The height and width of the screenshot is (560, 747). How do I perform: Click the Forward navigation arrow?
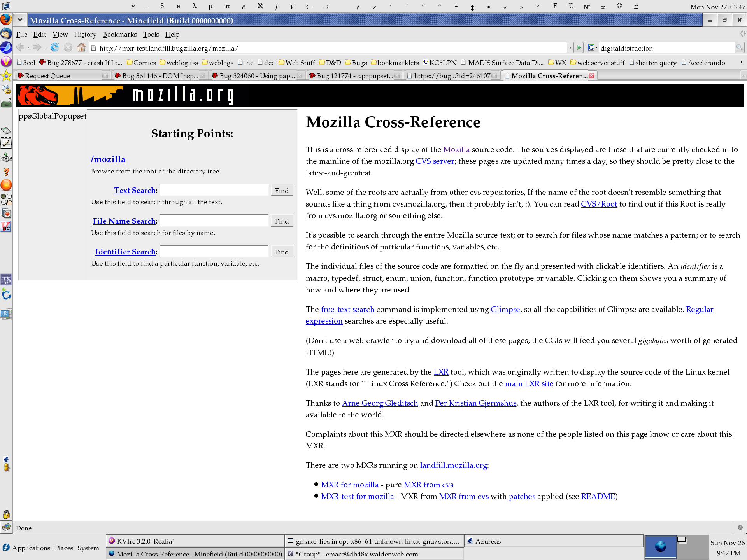tap(37, 47)
